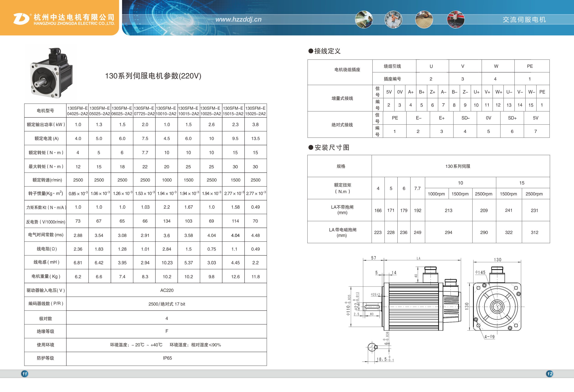574x392 pixels.
Task: Click the 交流伺服电机 header title
Action: pos(524,20)
